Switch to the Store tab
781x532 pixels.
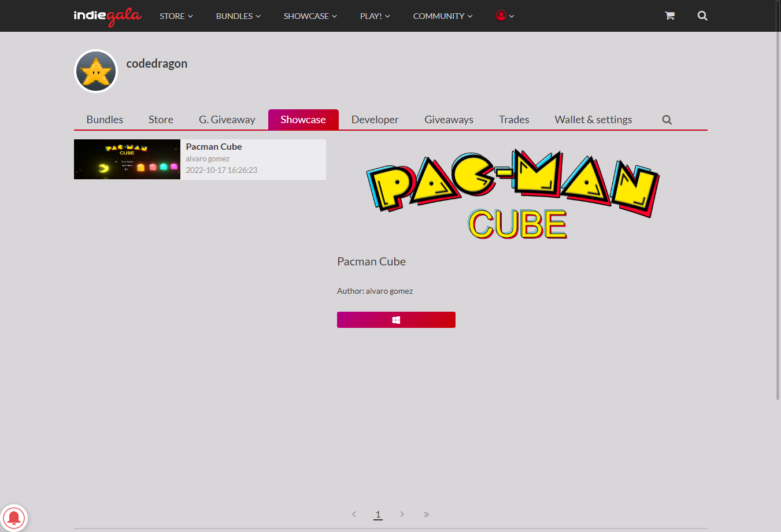(x=161, y=120)
